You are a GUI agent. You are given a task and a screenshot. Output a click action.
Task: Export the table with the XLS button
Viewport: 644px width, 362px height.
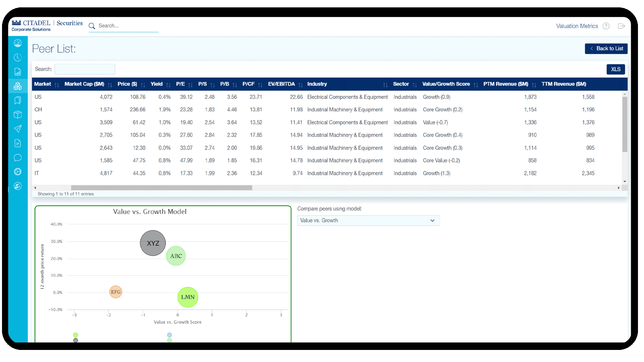point(615,69)
